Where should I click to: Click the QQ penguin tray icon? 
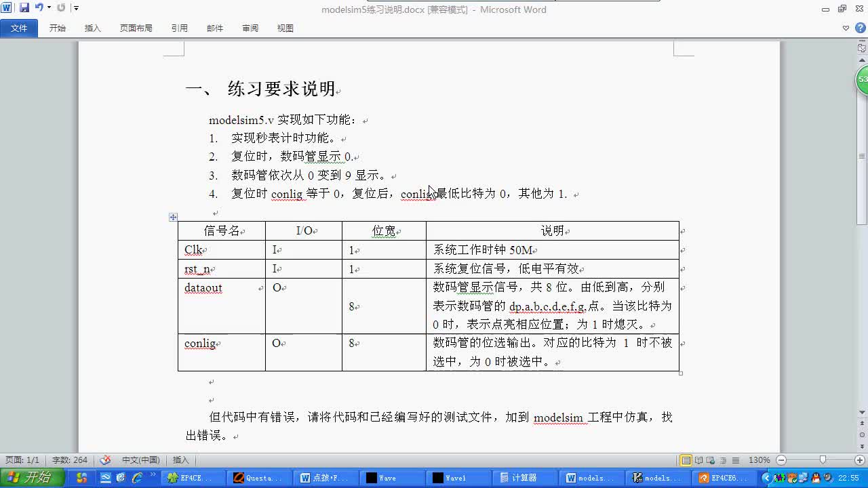[x=816, y=478]
